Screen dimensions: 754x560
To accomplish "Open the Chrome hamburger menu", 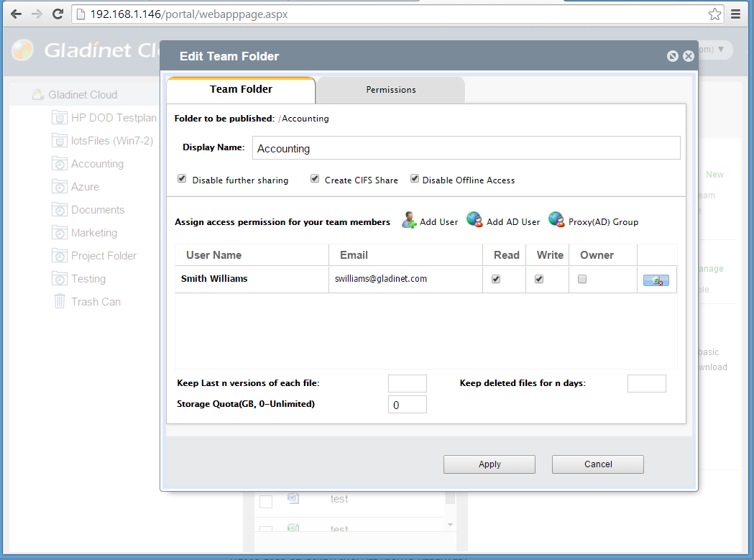I will coord(736,14).
